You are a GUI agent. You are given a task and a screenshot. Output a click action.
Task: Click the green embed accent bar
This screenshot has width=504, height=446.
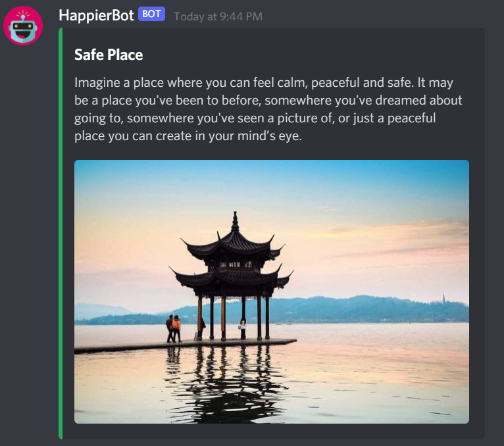[x=61, y=234]
